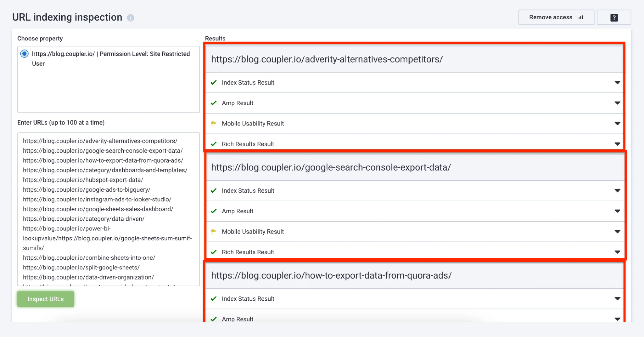Select the blog.coupler.io property radio button

(x=25, y=54)
